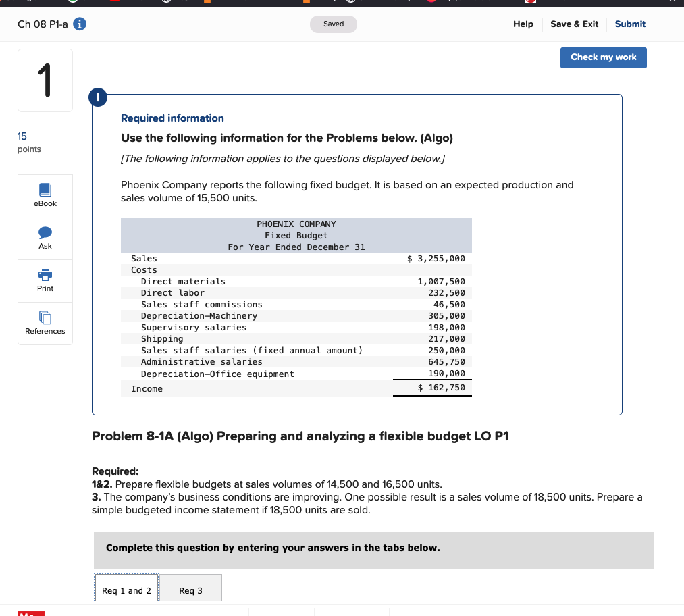Click the Saved status pill
This screenshot has width=684, height=616.
(x=334, y=24)
